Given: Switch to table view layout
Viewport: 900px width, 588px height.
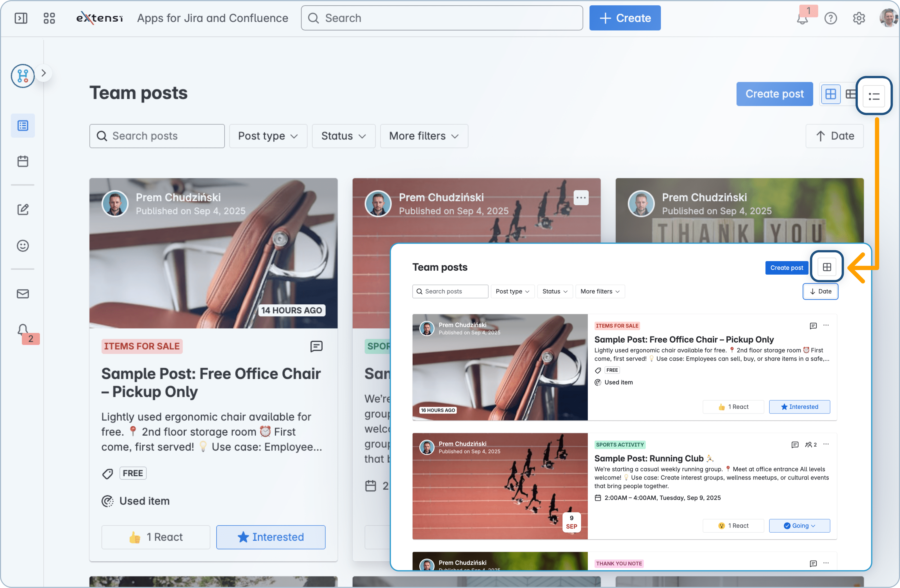Looking at the screenshot, I should click(x=851, y=94).
